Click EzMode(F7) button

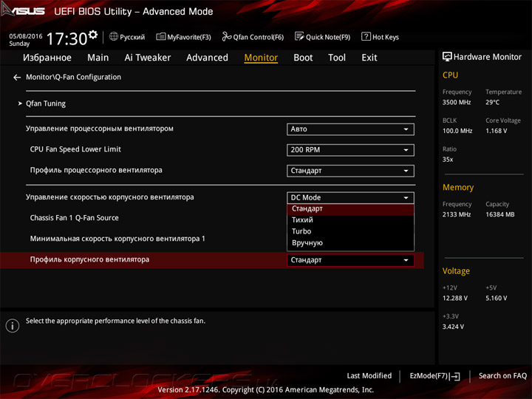(434, 376)
